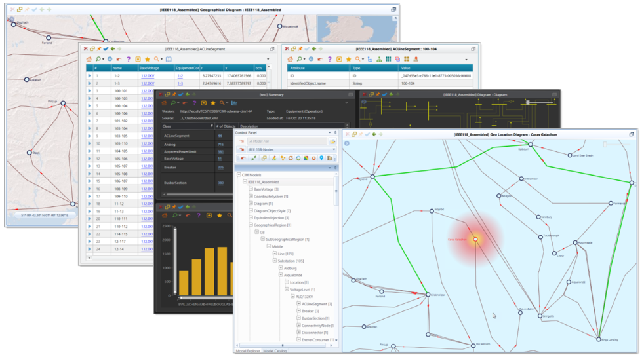Click red undo arrow in ACLineSegment table toolbar

click(119, 59)
